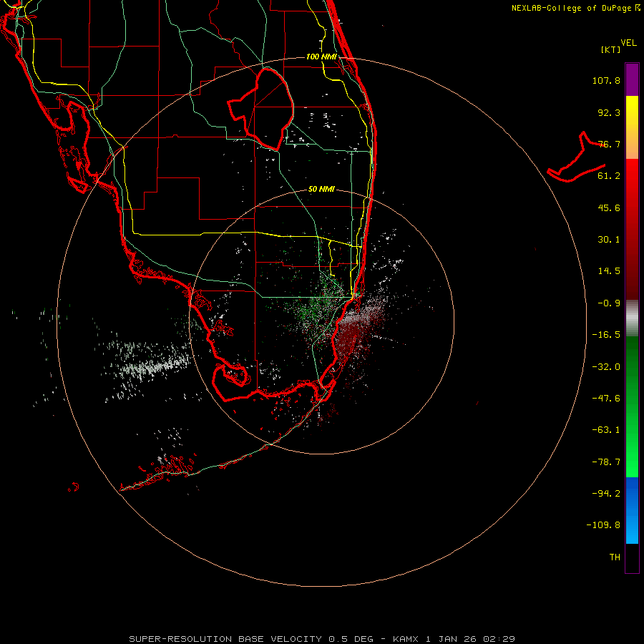This screenshot has height=644, width=644.
Task: Select the -32.0 velocity legend value
Action: 606,367
